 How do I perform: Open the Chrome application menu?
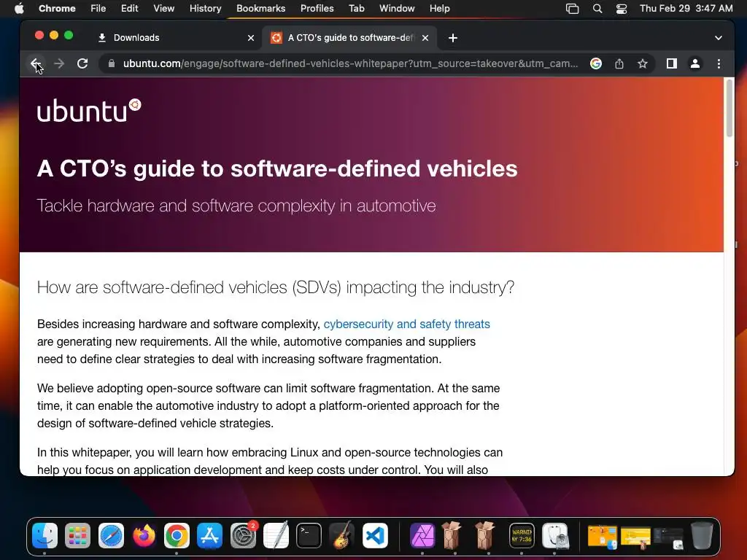[x=57, y=9]
